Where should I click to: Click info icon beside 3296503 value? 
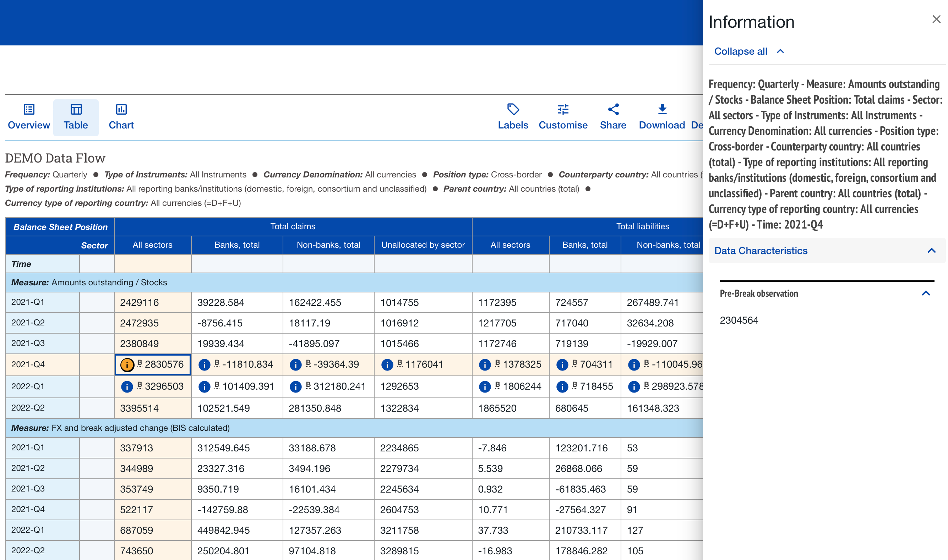[127, 386]
